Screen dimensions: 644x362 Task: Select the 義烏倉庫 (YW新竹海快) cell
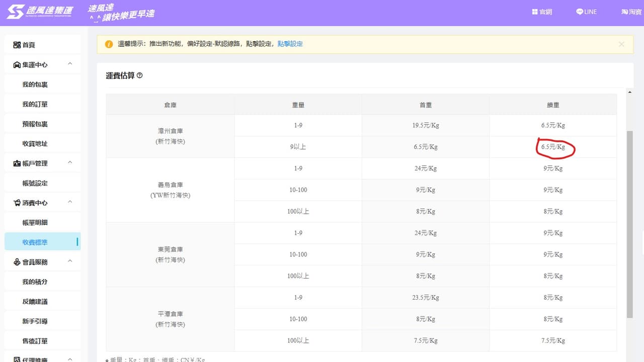pyautogui.click(x=171, y=190)
